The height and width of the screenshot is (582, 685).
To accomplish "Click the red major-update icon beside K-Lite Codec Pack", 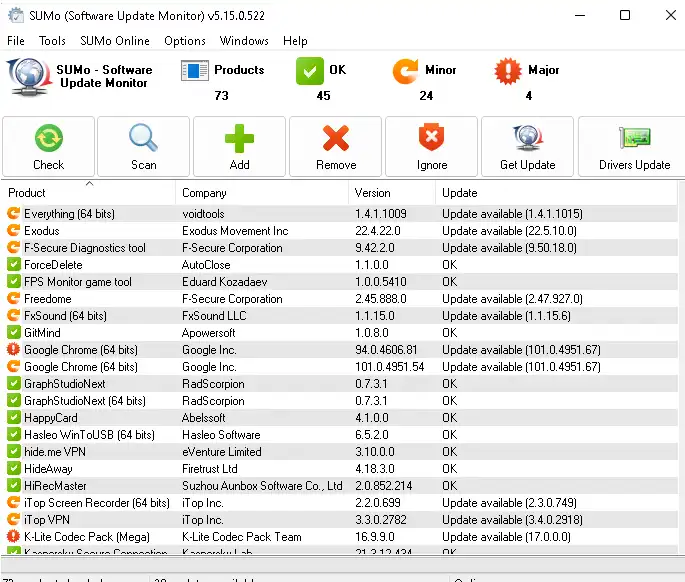I will point(13,537).
